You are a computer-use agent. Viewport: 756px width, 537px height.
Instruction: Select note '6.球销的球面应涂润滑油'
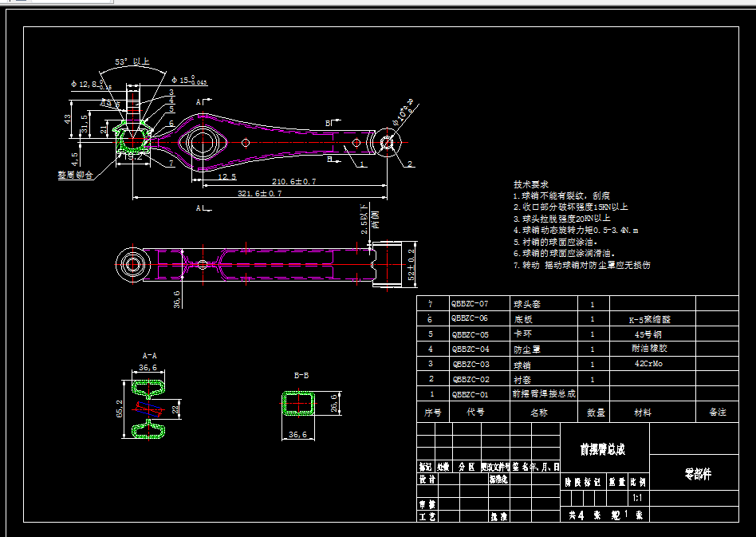[565, 253]
